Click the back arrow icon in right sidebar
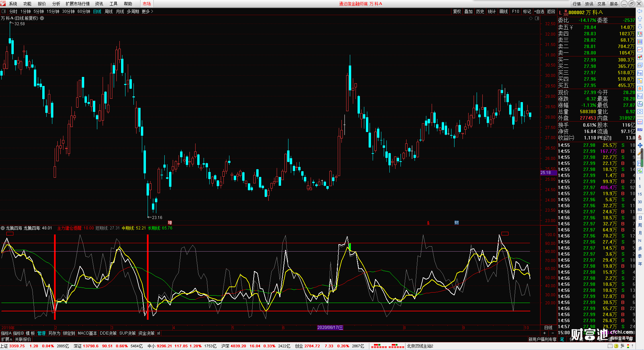The width and height of the screenshot is (644, 350). [x=640, y=11]
